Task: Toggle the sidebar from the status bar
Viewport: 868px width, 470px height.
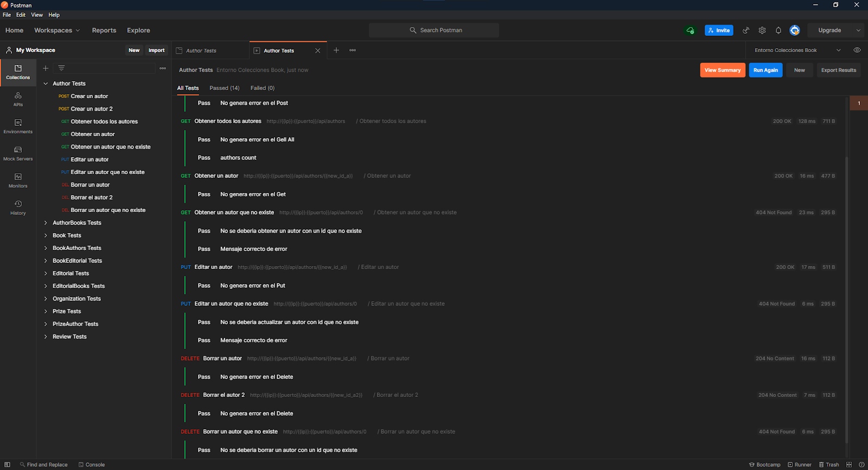Action: pyautogui.click(x=7, y=465)
